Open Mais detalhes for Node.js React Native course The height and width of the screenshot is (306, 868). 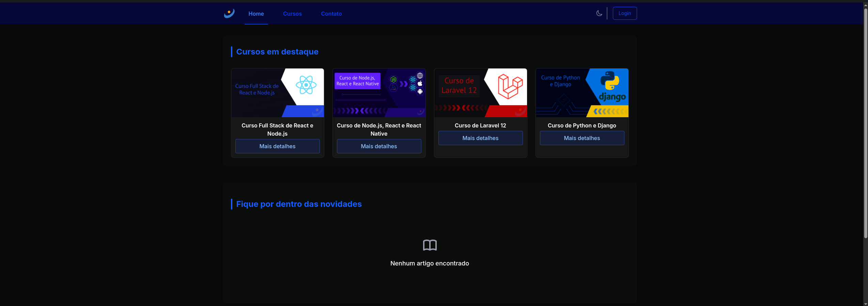379,146
